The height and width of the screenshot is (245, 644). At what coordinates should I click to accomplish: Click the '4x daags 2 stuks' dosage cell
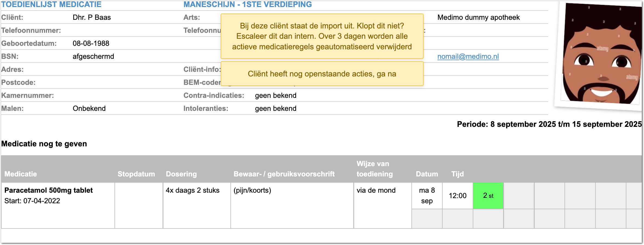coord(193,190)
